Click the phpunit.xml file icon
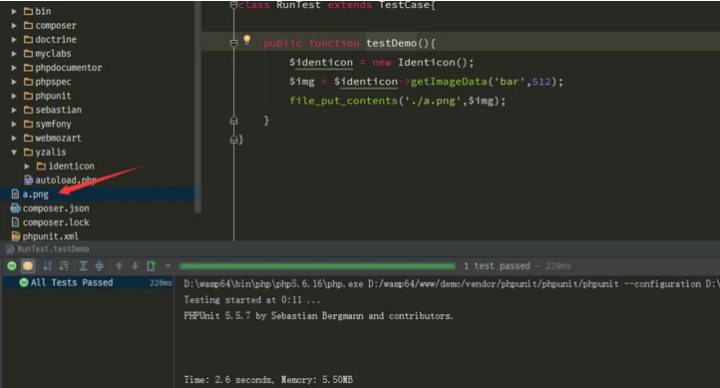720x388 pixels. coord(15,236)
